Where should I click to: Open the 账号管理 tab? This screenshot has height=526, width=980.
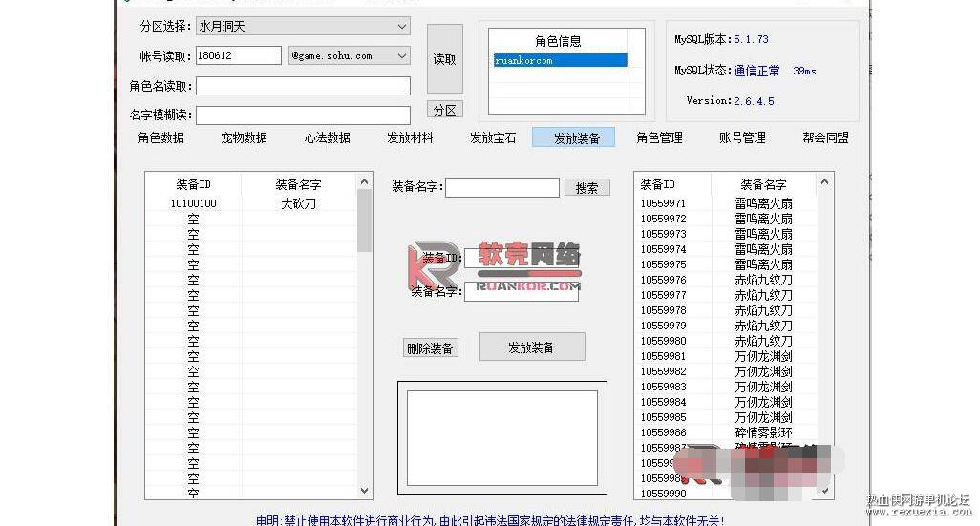742,137
